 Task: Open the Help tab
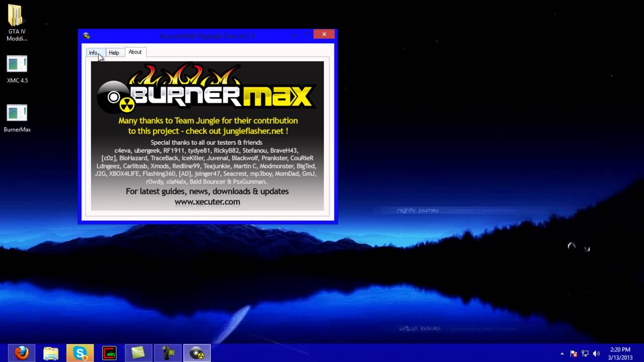pos(114,53)
